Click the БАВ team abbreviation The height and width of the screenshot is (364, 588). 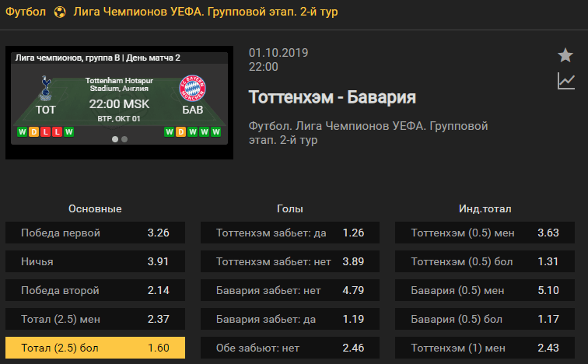tap(192, 110)
